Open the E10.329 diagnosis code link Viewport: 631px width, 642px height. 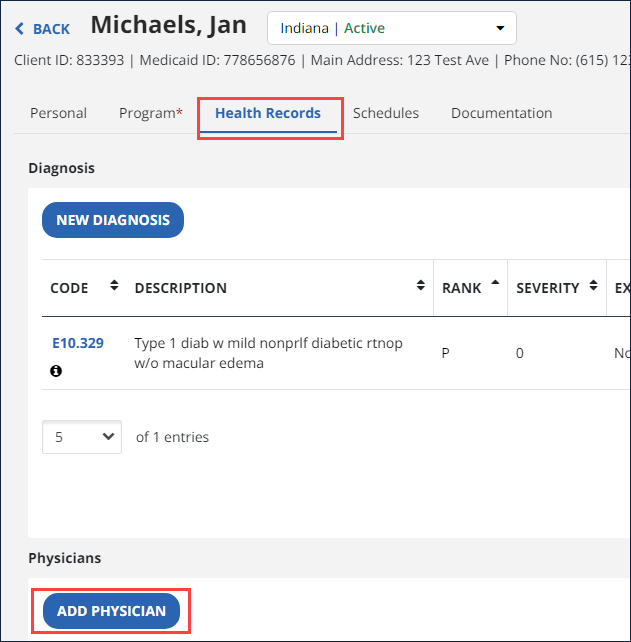(77, 343)
